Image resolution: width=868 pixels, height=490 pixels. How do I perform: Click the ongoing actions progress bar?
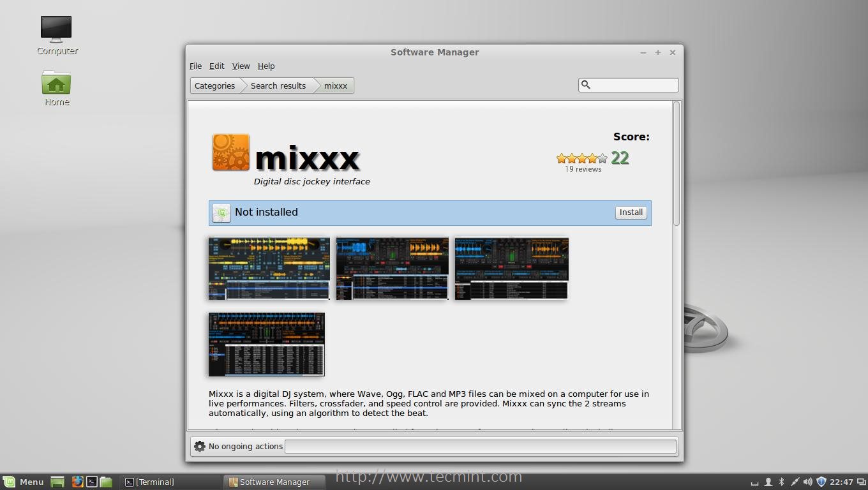[x=481, y=447]
